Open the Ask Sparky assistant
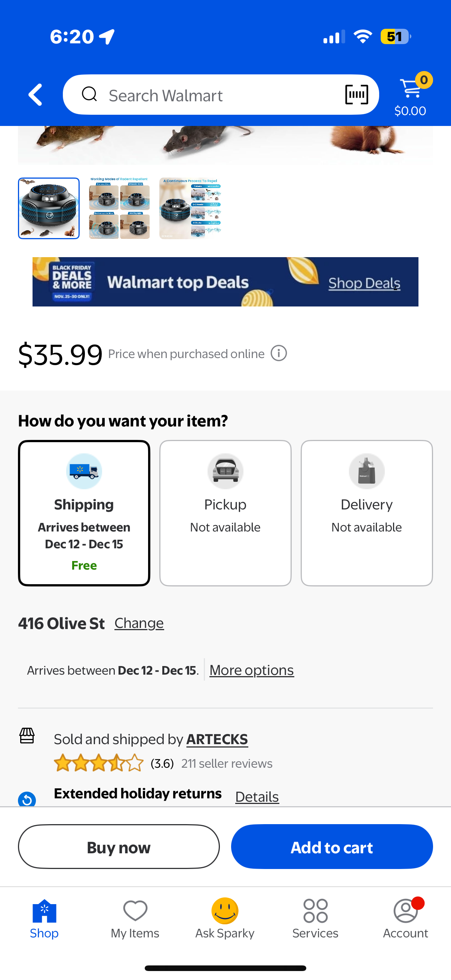The width and height of the screenshot is (451, 980). [x=224, y=918]
